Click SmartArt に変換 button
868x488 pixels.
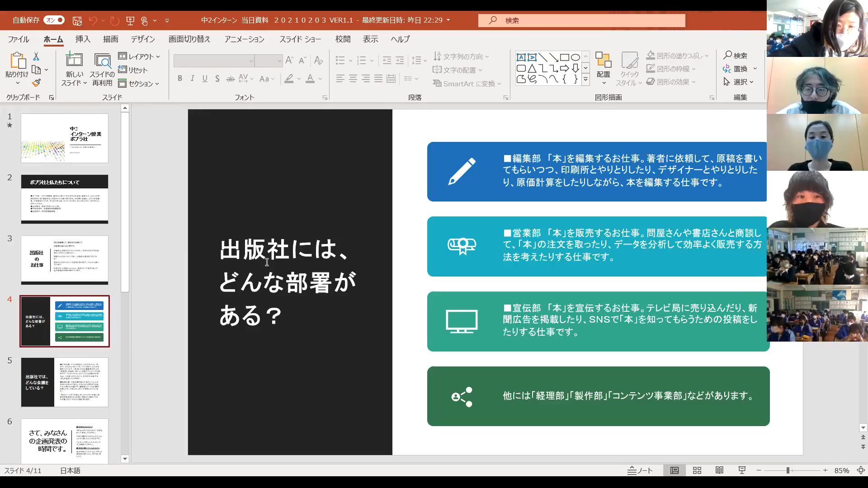(x=467, y=84)
